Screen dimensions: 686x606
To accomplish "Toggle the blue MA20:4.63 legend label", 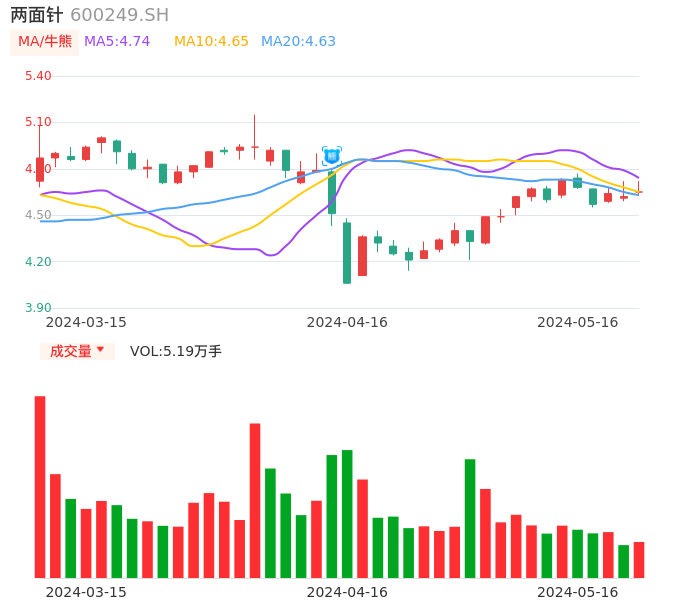I will pos(298,42).
